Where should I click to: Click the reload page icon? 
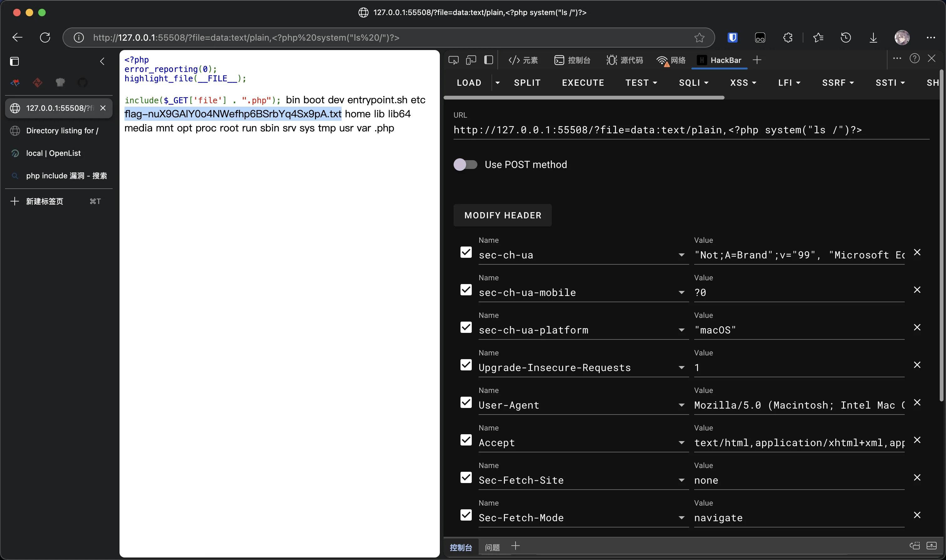(45, 37)
